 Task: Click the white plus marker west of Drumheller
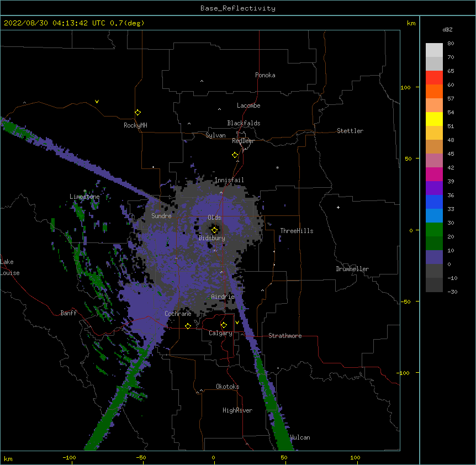click(338, 207)
